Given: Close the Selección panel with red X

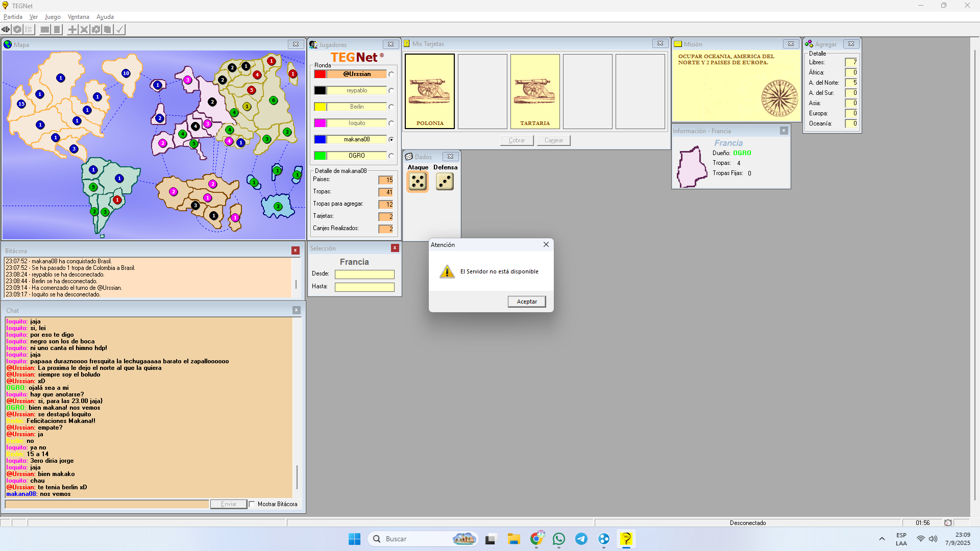Looking at the screenshot, I should pos(395,248).
